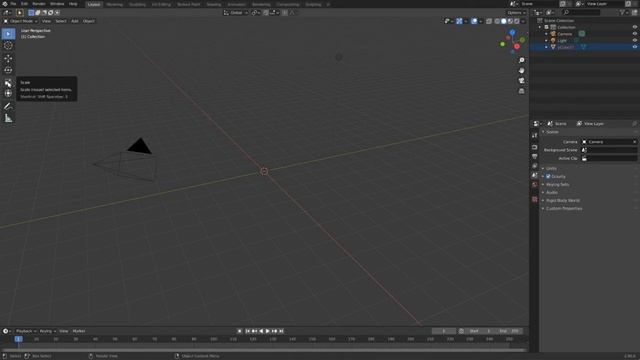Select the Select Box tool
The width and height of the screenshot is (640, 360).
[8, 34]
